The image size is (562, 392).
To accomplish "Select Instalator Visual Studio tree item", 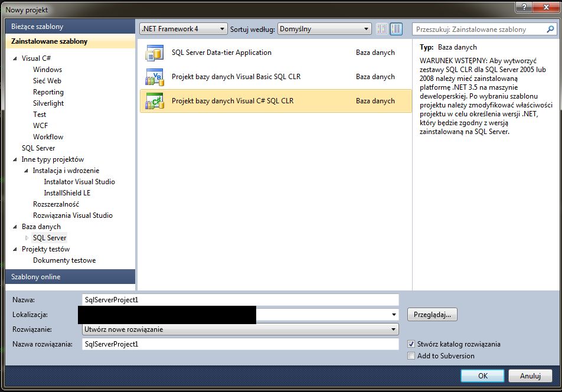I will coord(79,182).
